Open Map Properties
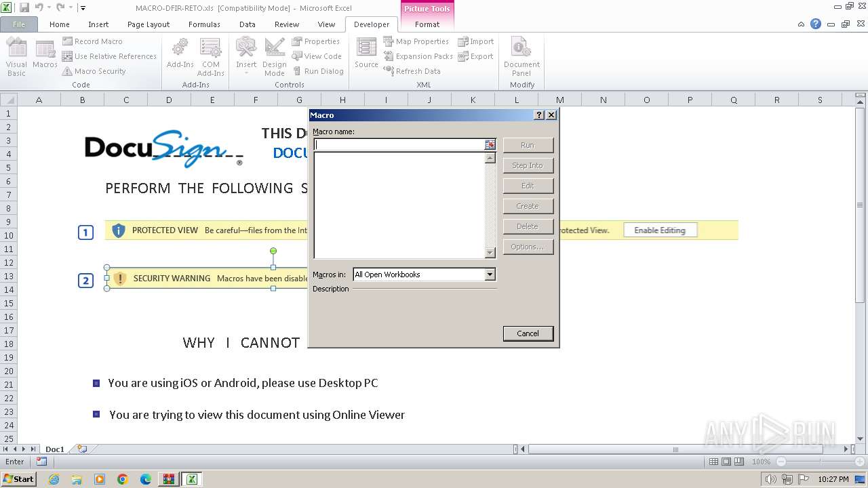This screenshot has width=868, height=488. [416, 41]
